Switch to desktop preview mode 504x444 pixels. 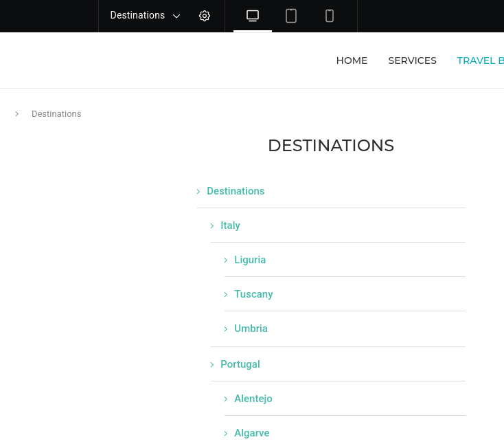[x=253, y=16]
